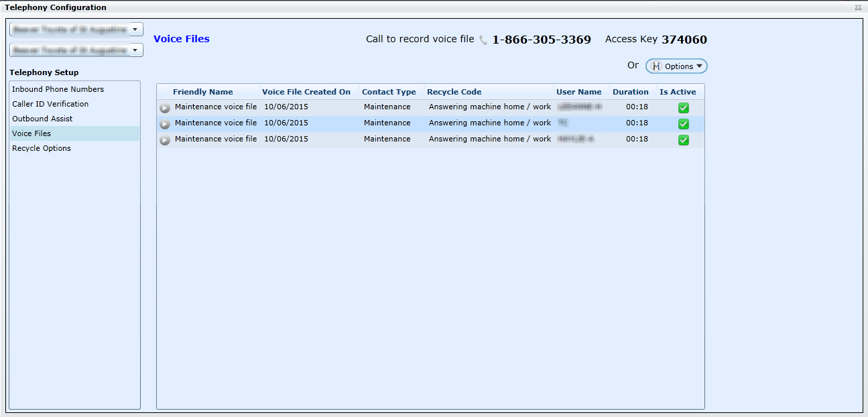Open Recycle Options section
Screen dimensions: 868x417
(42, 148)
